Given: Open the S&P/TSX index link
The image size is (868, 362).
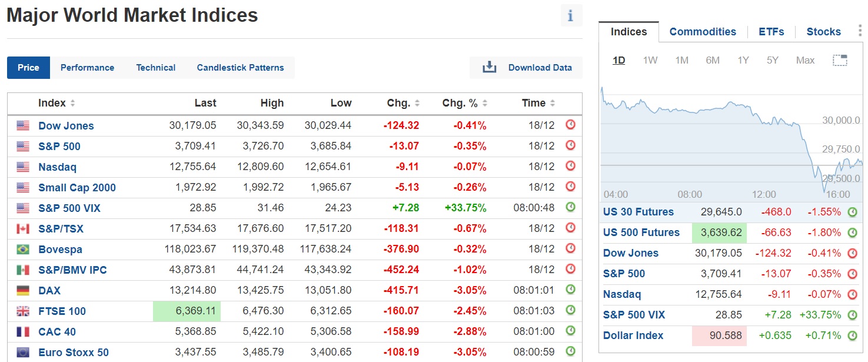Looking at the screenshot, I should click(x=61, y=228).
